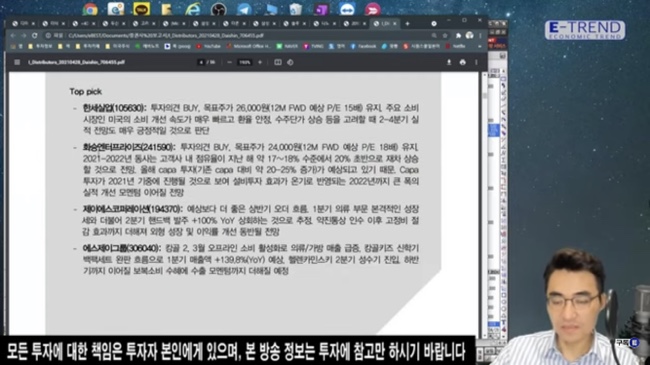650x365 pixels.
Task: Open Chrome three-dot menu
Action: point(480,36)
